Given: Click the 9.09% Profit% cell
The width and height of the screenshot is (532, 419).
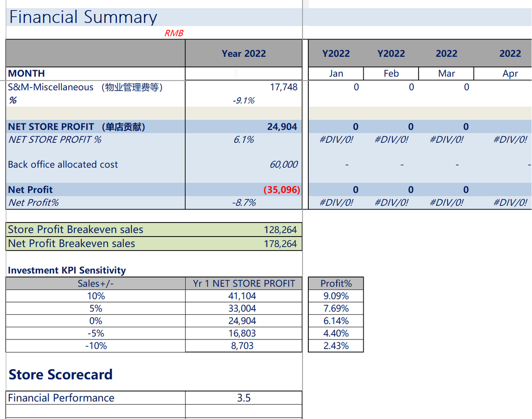Looking at the screenshot, I should pos(336,296).
